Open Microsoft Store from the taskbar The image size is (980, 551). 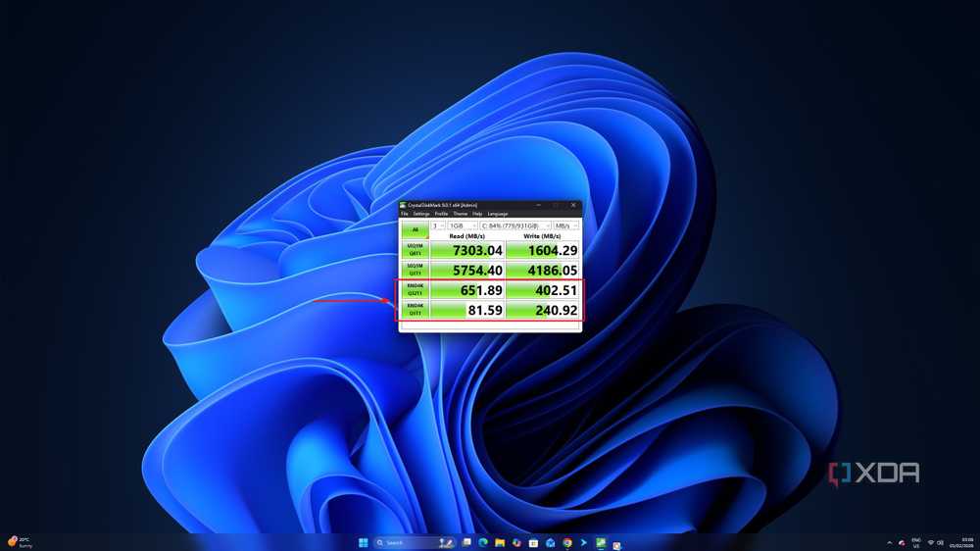click(x=533, y=543)
